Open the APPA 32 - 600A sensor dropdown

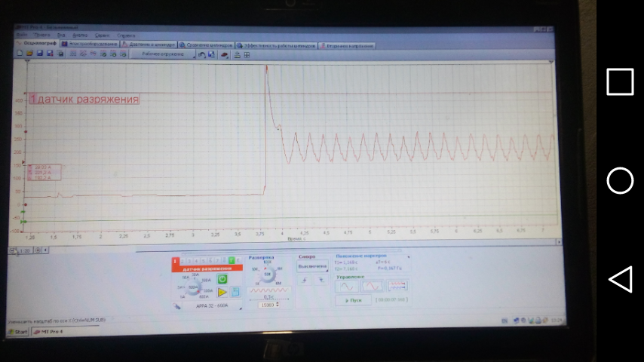[x=212, y=305]
